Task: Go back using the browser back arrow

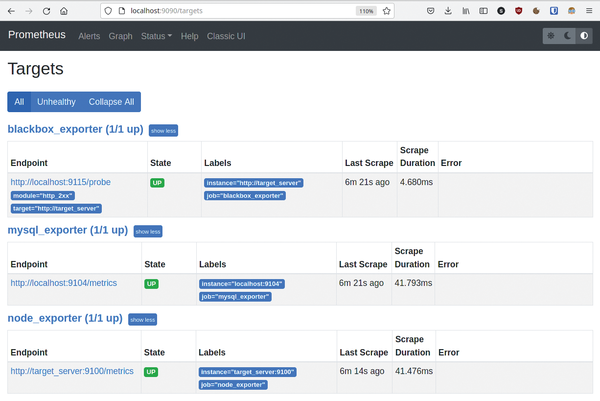Action: [x=11, y=11]
